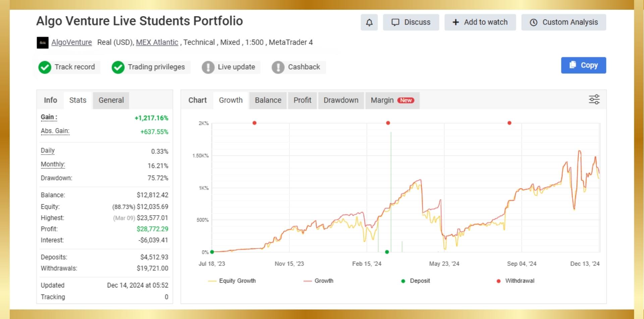Switch to the Balance chart tab
The height and width of the screenshot is (319, 644).
coord(268,100)
